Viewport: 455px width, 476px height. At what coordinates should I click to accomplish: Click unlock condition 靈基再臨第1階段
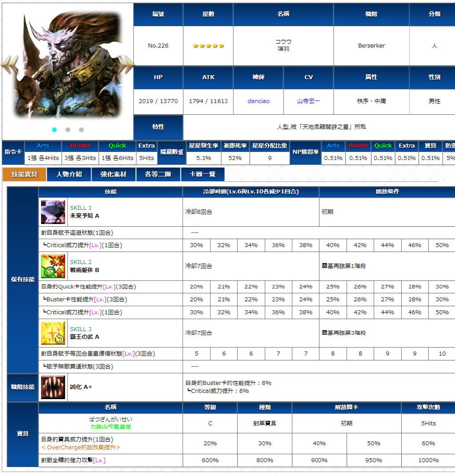[343, 266]
